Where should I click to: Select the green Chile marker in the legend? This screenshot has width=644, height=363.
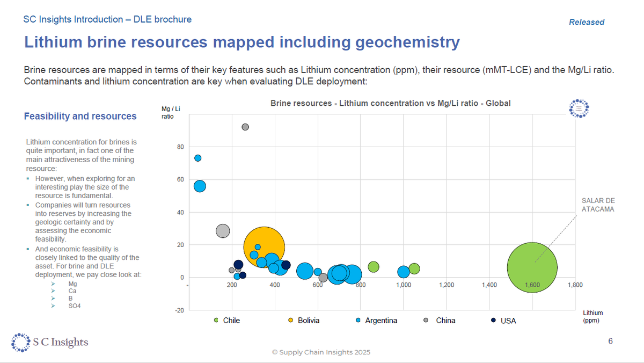(x=217, y=321)
